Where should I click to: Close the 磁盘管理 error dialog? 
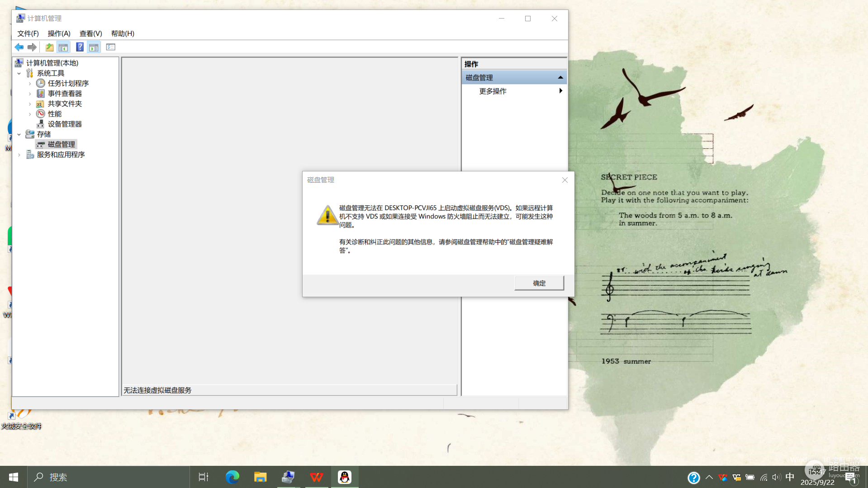(x=565, y=180)
